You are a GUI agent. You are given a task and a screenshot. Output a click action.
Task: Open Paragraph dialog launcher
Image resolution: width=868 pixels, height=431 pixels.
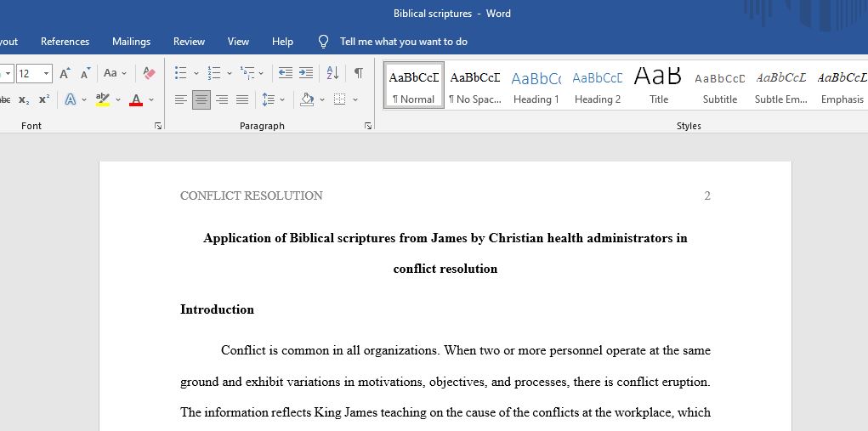[x=368, y=126]
